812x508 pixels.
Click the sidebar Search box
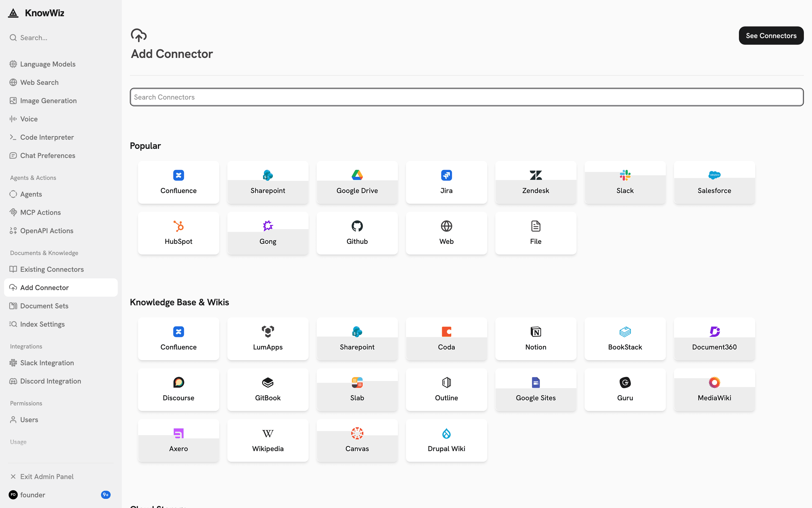pyautogui.click(x=61, y=38)
